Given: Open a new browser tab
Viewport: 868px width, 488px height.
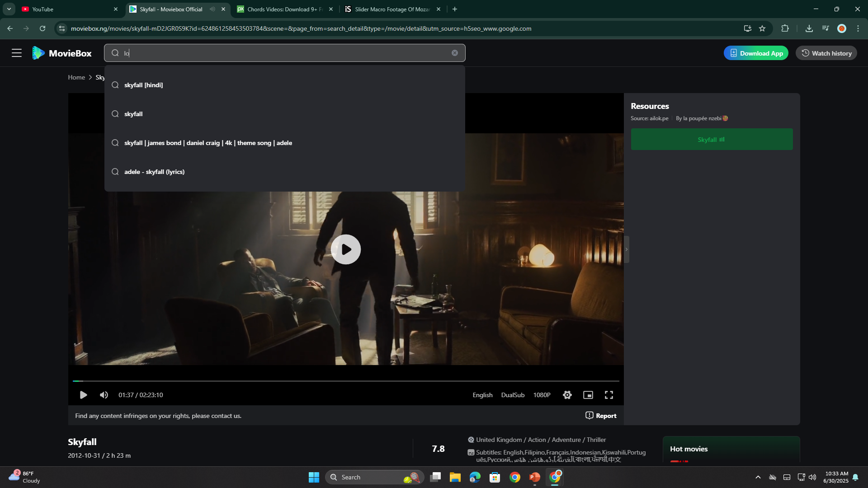Looking at the screenshot, I should pos(455,9).
